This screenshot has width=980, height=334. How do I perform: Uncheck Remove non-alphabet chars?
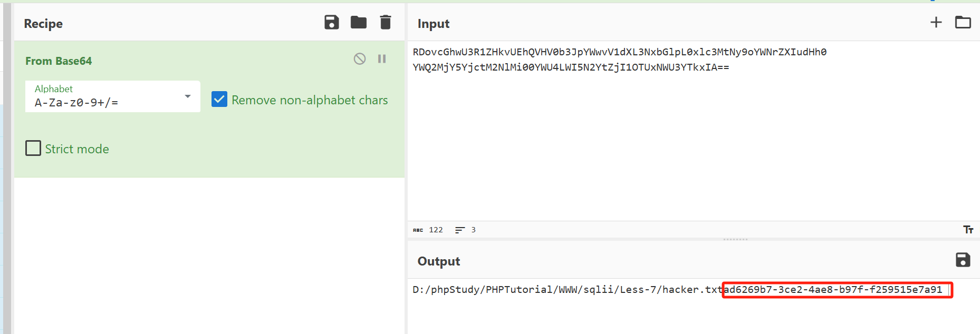pos(219,100)
